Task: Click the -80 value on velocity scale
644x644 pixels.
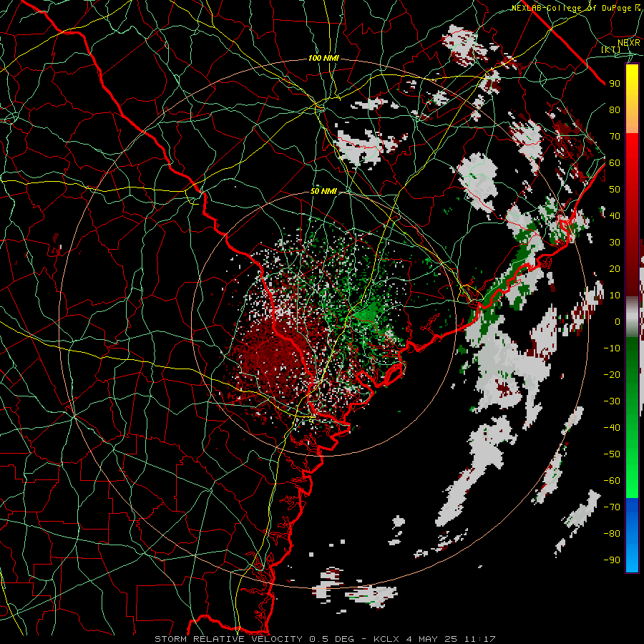Action: [x=612, y=534]
